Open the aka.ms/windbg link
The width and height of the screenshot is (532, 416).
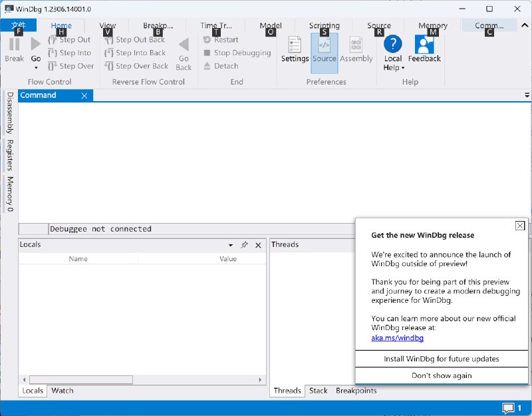tap(397, 338)
